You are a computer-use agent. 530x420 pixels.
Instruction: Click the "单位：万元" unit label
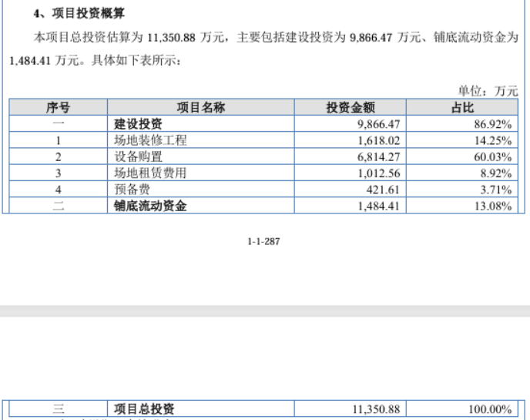coord(488,91)
